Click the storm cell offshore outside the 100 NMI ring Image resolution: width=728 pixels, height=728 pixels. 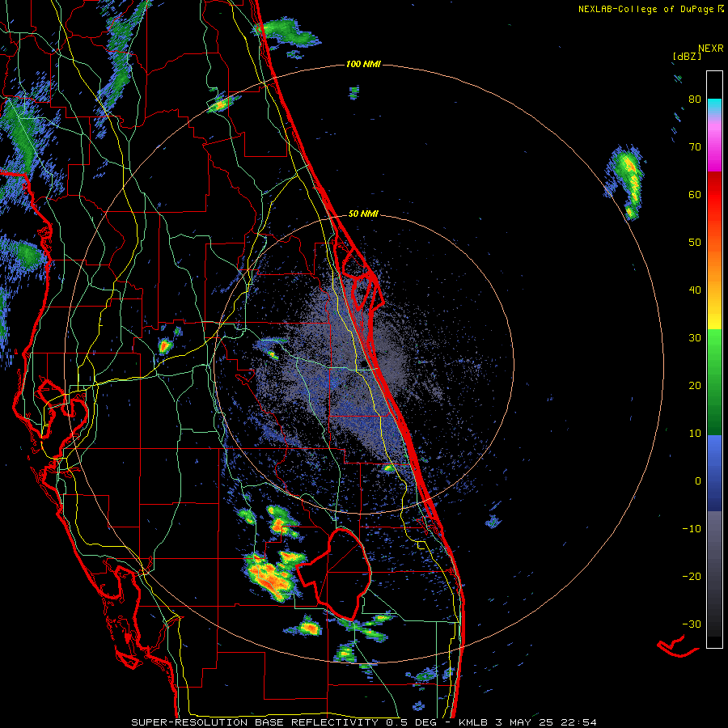pos(627,181)
